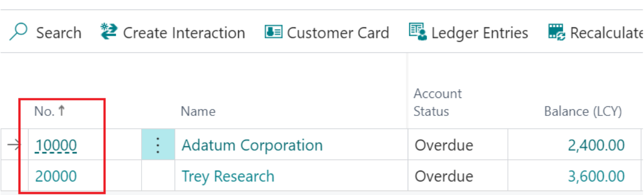Click the Balance (LCY) column header
Screen dimensions: 644x195
[583, 111]
